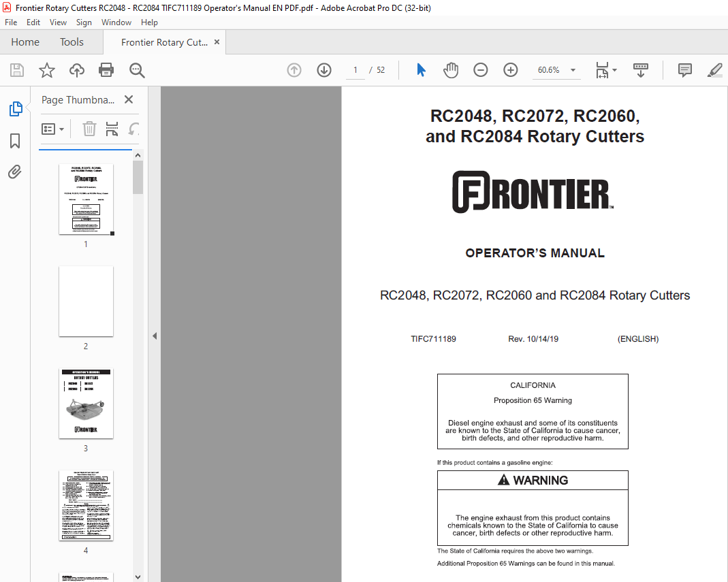The height and width of the screenshot is (582, 728).
Task: Print the document with printer icon
Action: coord(106,70)
